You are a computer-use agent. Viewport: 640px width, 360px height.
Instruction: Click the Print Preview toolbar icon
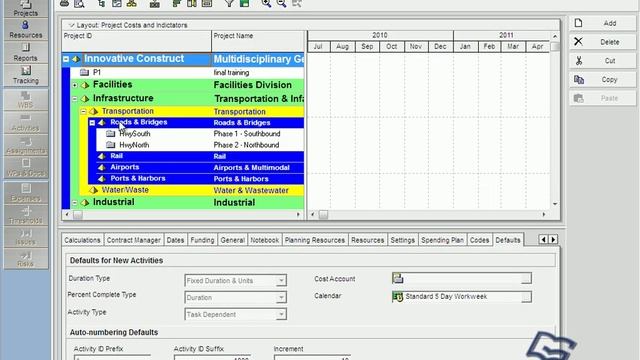[79, 3]
